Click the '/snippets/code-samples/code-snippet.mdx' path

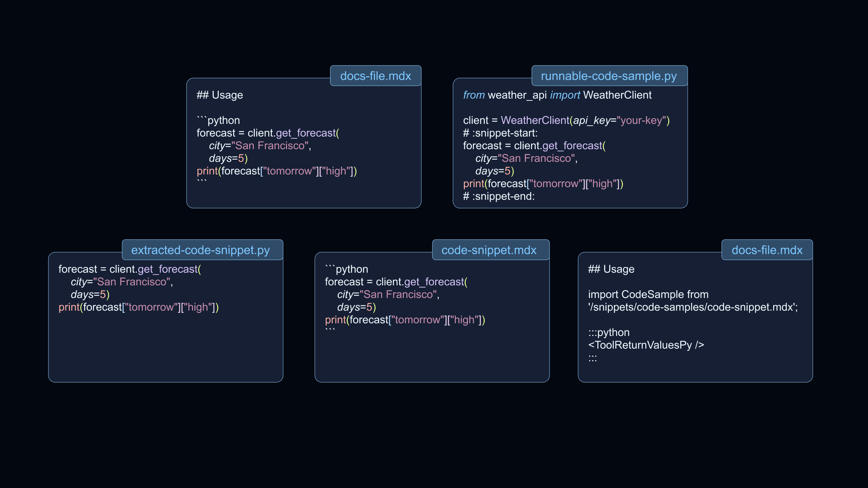coord(692,307)
